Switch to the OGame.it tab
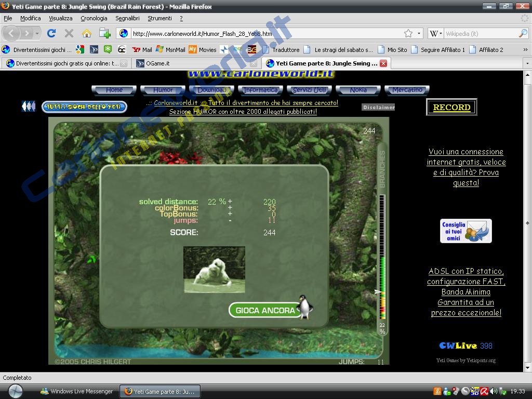The image size is (532, 399). click(x=196, y=63)
